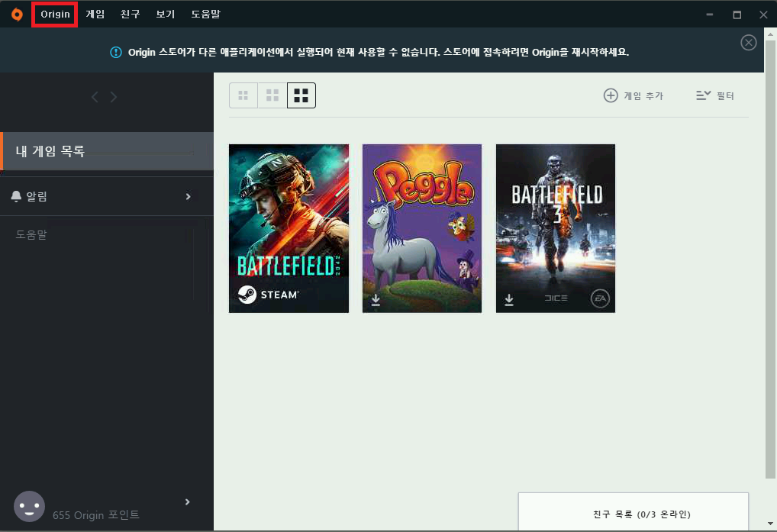Viewport: 777px width, 532px height.
Task: Open 친구 목록 (0/3 온라인) panel
Action: click(x=634, y=511)
